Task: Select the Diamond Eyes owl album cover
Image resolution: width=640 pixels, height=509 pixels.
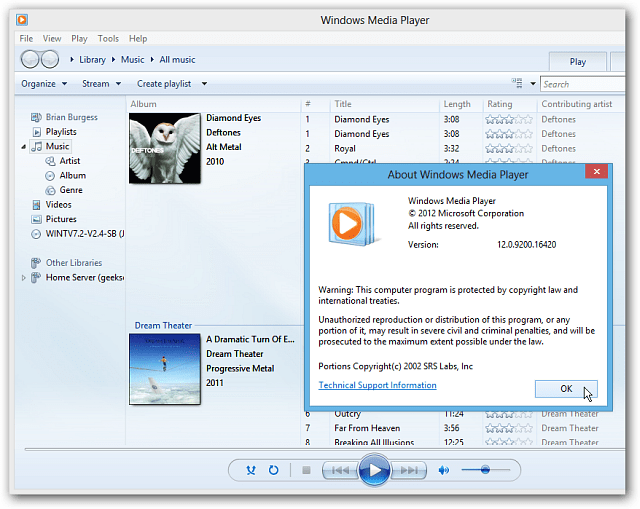Action: (165, 148)
